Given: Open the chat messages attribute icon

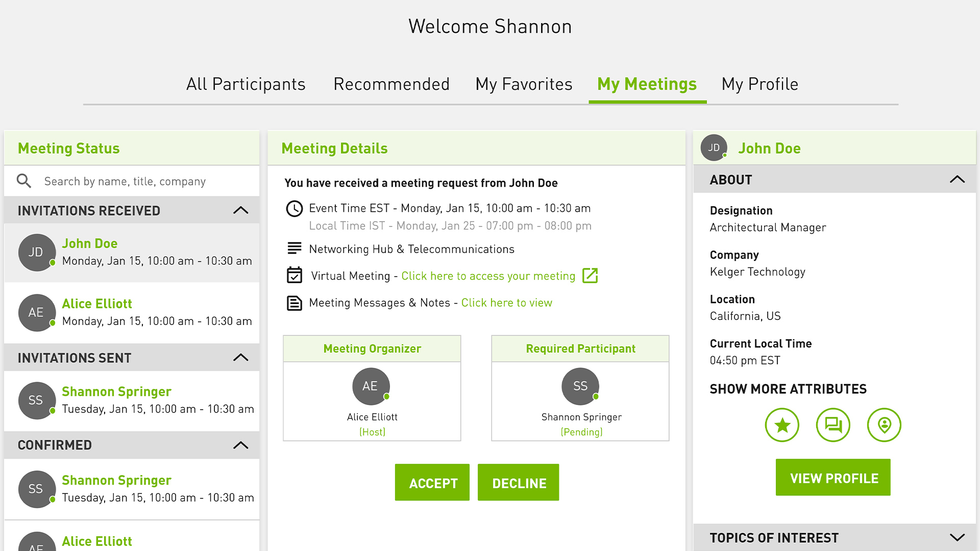Looking at the screenshot, I should click(833, 425).
